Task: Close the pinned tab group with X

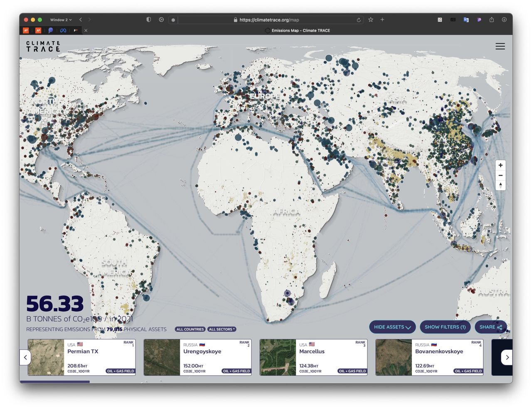Action: click(x=86, y=30)
